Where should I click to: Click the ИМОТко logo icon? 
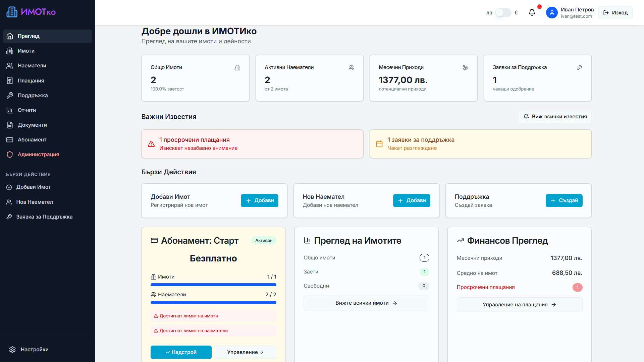[12, 12]
